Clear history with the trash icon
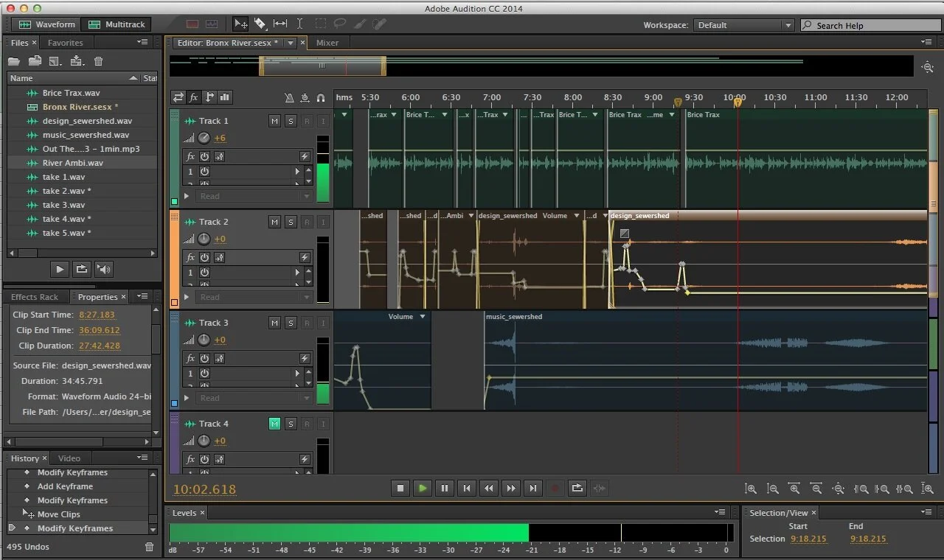Screen dimensions: 944x560 [x=150, y=547]
